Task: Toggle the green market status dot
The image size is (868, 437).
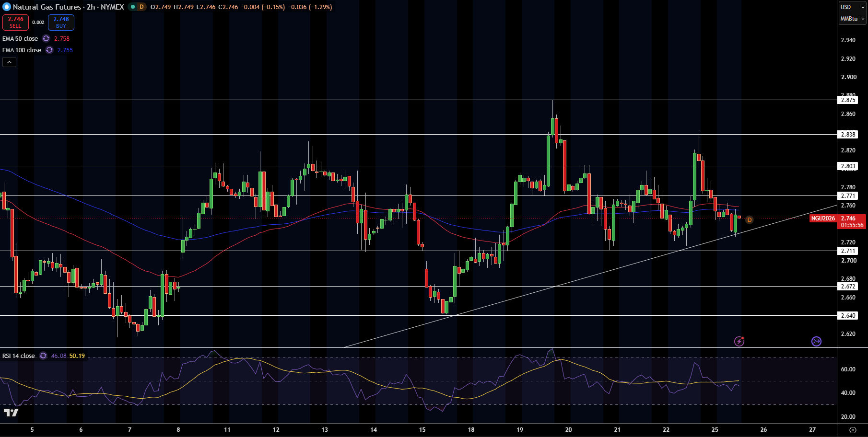Action: pos(133,7)
